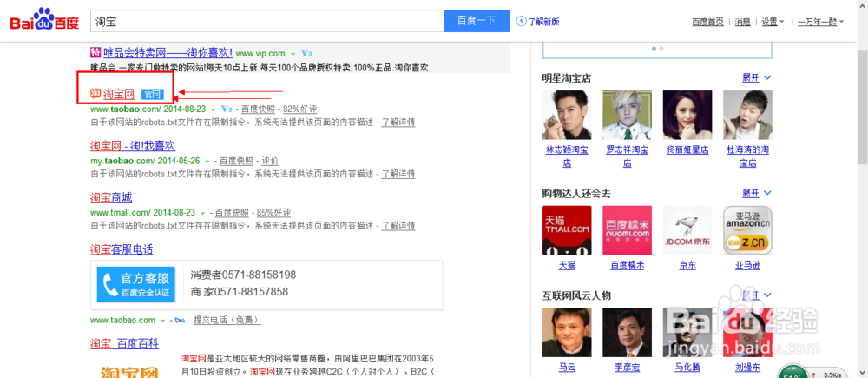
Task: Open the 淘宝_百度百科 result link
Action: point(124,344)
